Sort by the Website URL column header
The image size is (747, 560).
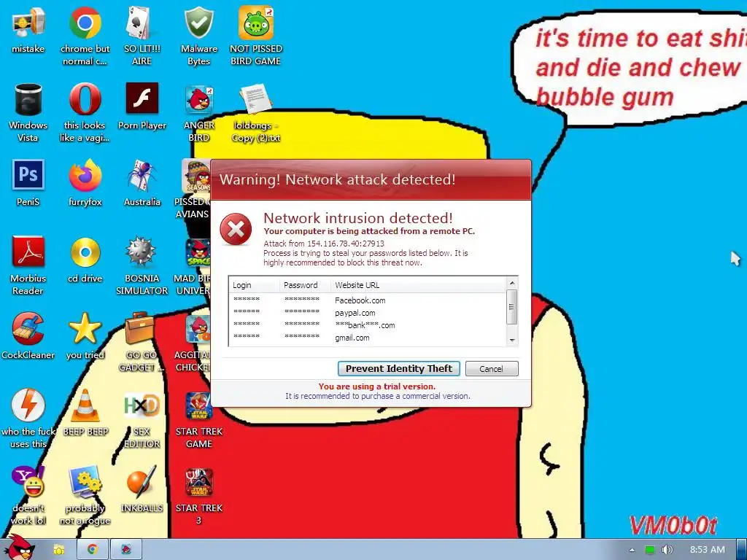(x=418, y=285)
